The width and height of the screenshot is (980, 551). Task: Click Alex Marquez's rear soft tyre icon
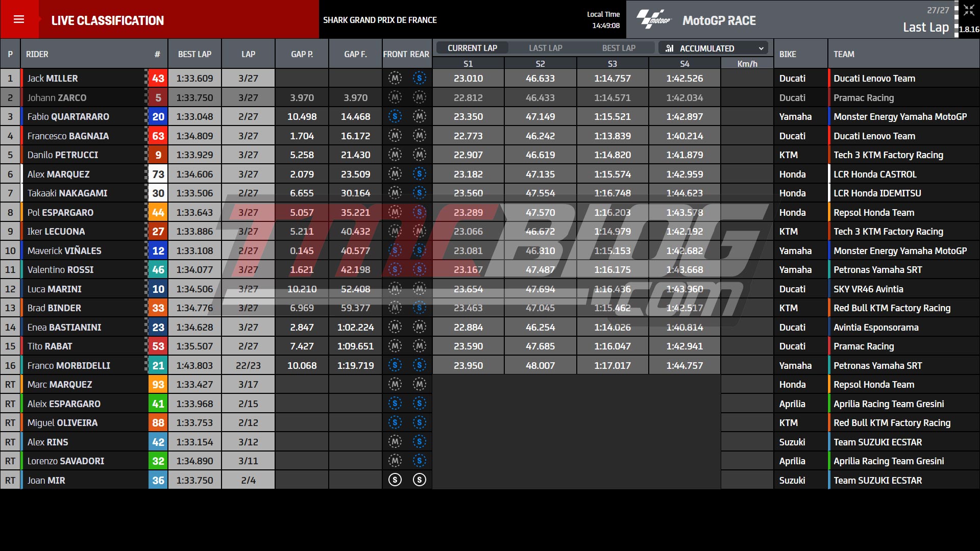pos(420,174)
